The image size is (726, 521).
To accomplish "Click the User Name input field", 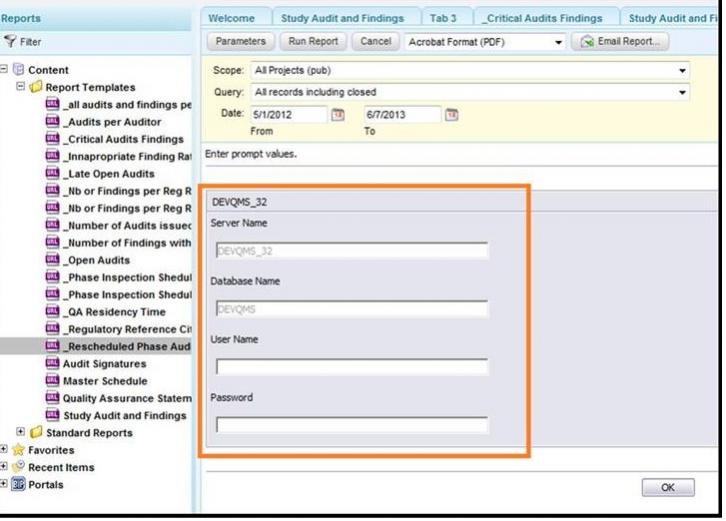I will 351,367.
